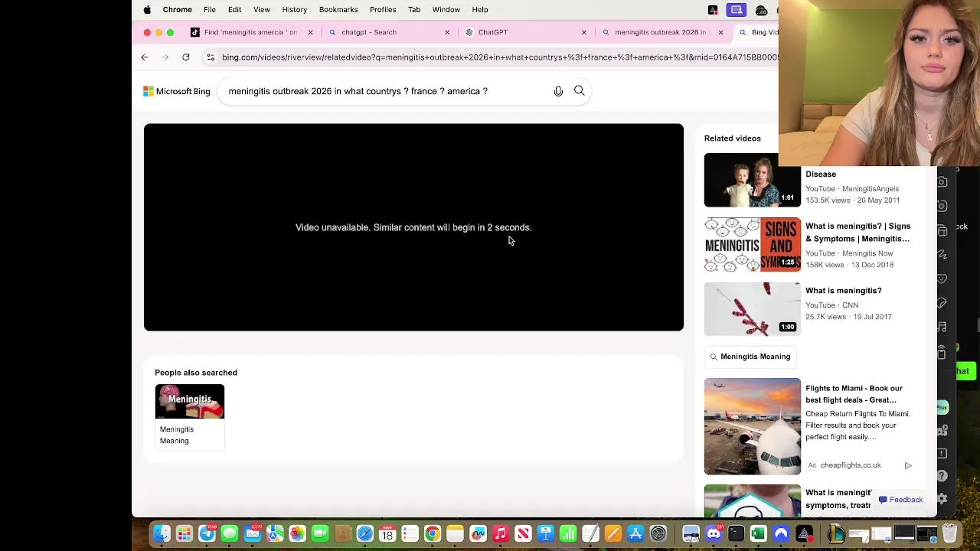The image size is (980, 551).
Task: Open Google Chrome in the Dock
Action: (x=433, y=533)
